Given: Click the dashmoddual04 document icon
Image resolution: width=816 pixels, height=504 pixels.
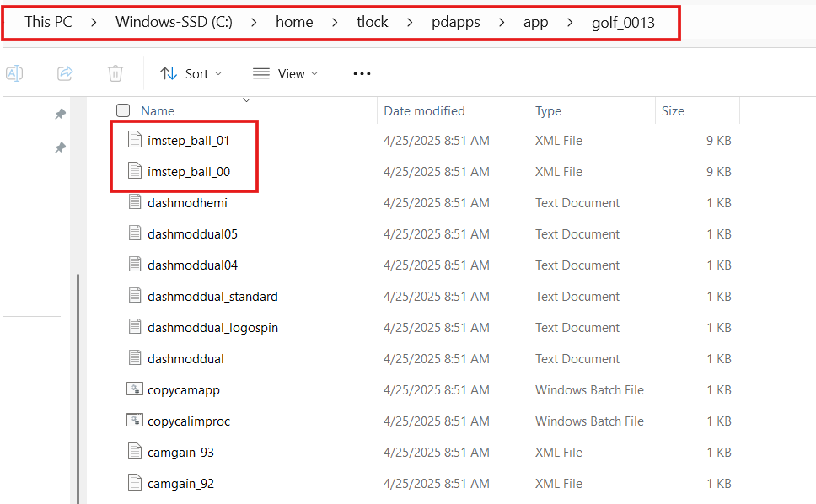Looking at the screenshot, I should click(x=135, y=265).
